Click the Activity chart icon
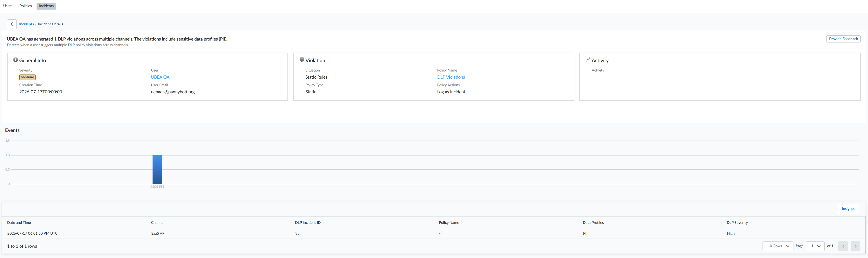 pyautogui.click(x=588, y=60)
